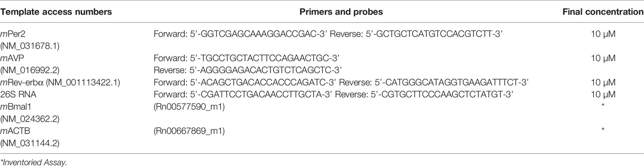
Task: Click the Final concentration column header
Action: coord(603,12)
